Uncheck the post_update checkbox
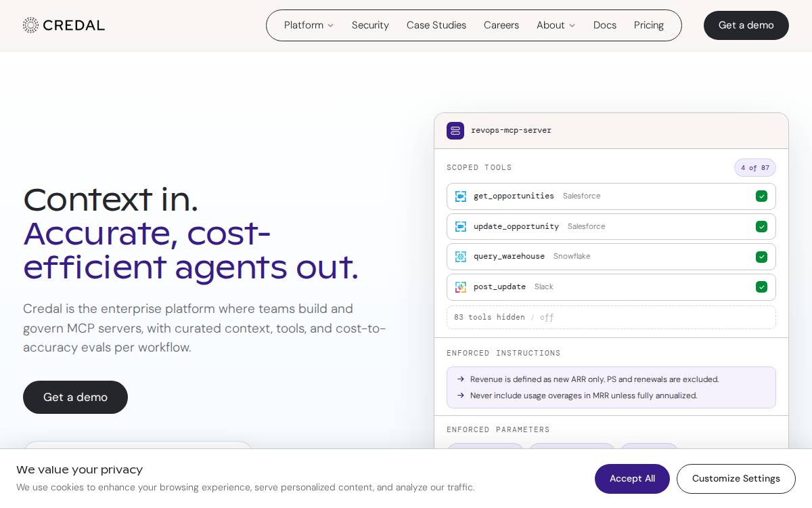The image size is (812, 508). click(x=761, y=287)
